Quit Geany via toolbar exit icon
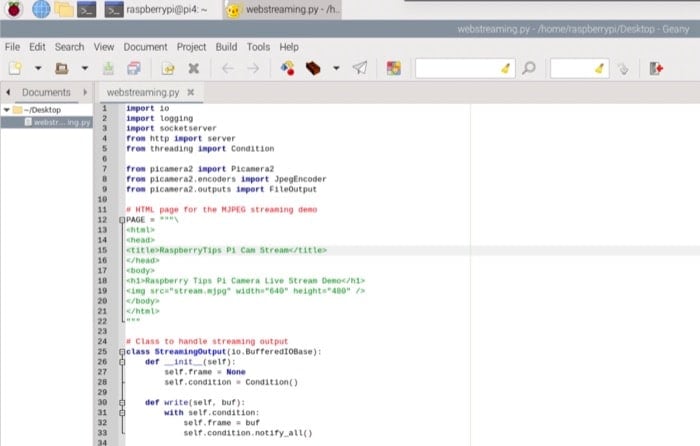This screenshot has height=446, width=700. 656,68
